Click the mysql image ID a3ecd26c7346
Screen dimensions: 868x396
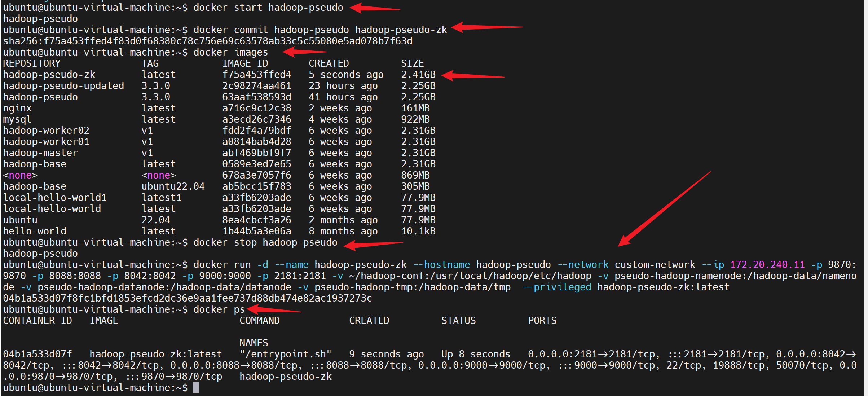click(x=256, y=119)
